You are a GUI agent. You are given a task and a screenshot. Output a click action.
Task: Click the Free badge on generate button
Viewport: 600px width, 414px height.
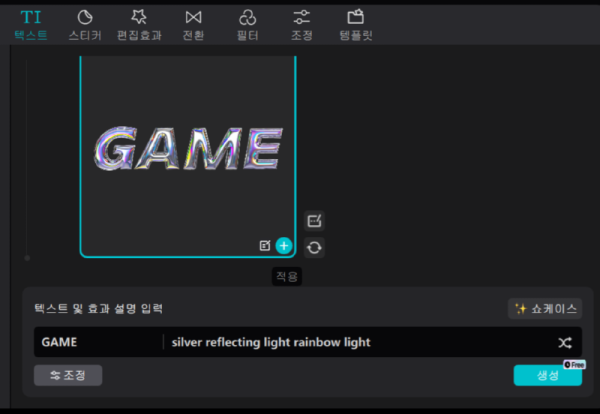tap(573, 365)
